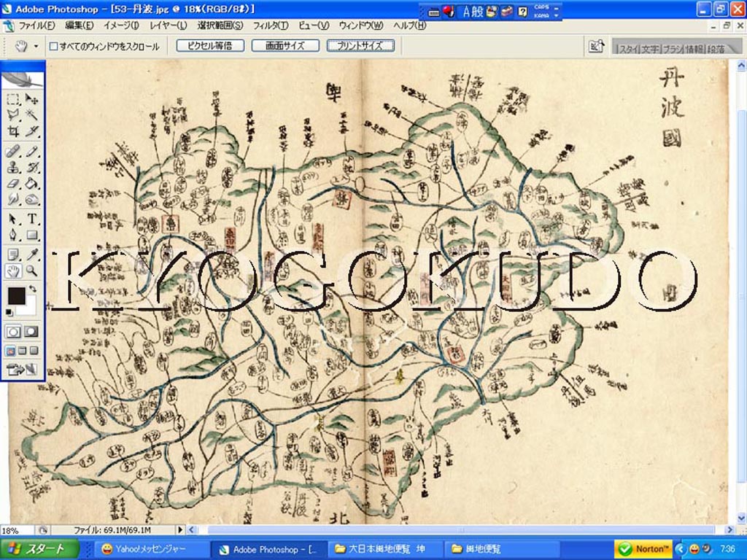The width and height of the screenshot is (747, 560).
Task: Open the Hand tool preset dropdown
Action: (x=36, y=46)
